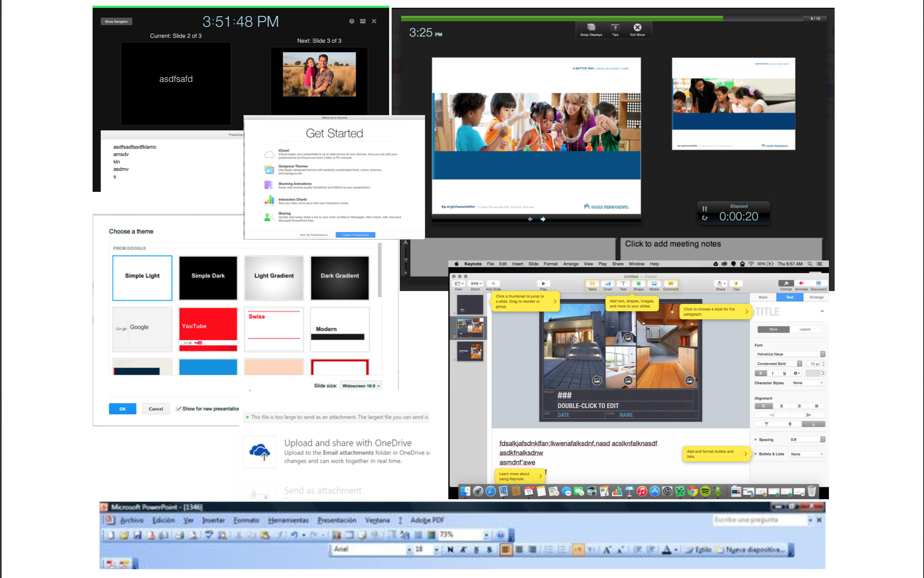The image size is (924, 578).
Task: Toggle Negrita (N) bold in PowerPoint
Action: 450,550
